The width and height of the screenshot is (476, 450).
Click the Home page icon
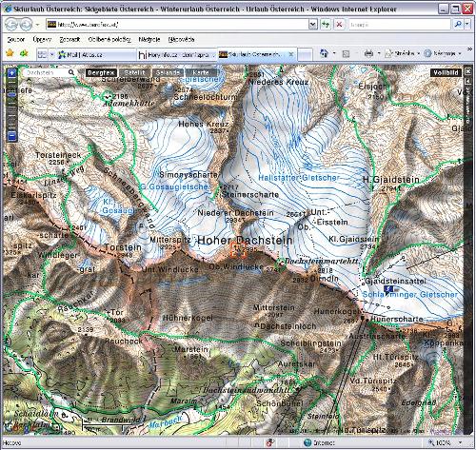pos(325,53)
